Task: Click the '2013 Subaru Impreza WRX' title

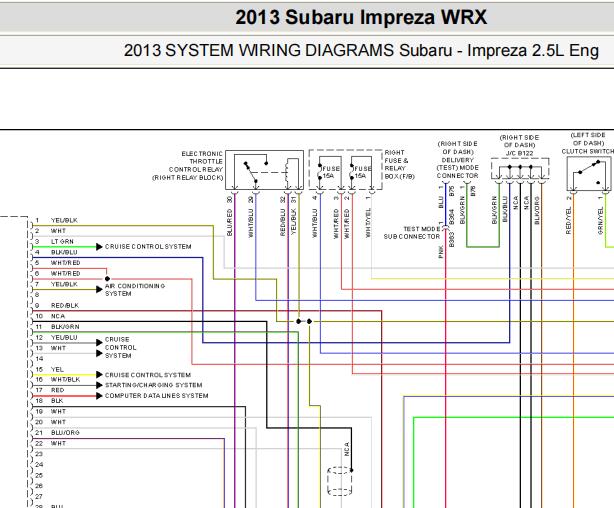Action: (361, 17)
